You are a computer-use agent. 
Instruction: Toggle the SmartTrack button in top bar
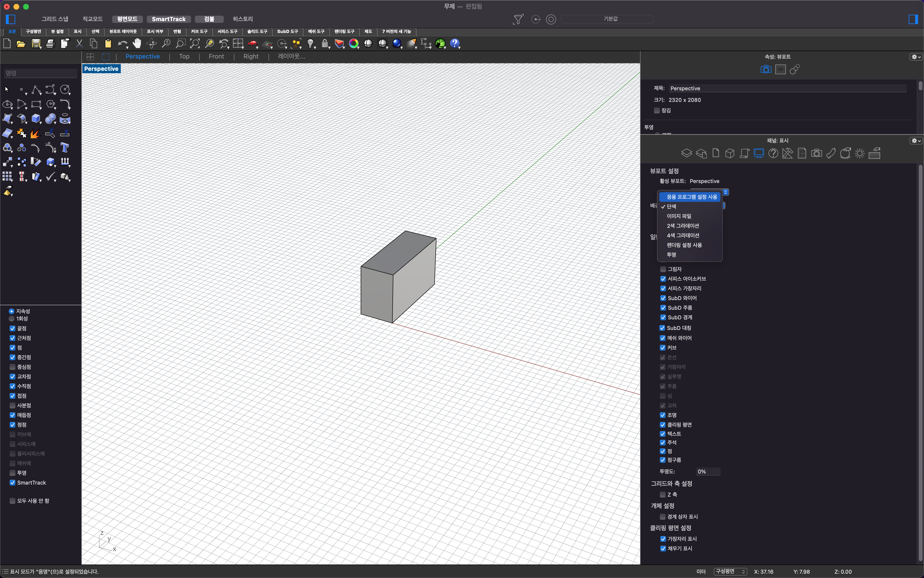tap(168, 19)
